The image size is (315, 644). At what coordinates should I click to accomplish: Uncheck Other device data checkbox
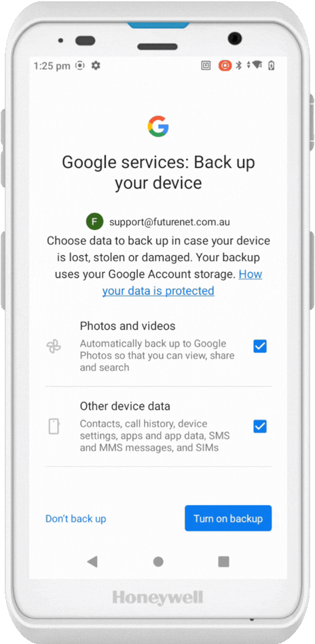point(260,426)
